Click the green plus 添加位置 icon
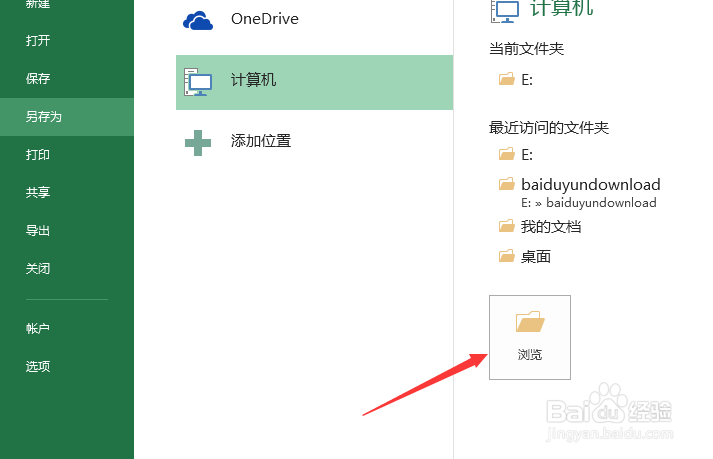The height and width of the screenshot is (459, 713). [198, 143]
